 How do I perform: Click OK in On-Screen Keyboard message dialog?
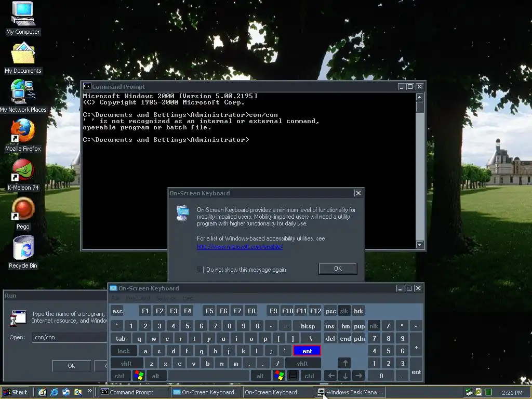[x=338, y=269]
